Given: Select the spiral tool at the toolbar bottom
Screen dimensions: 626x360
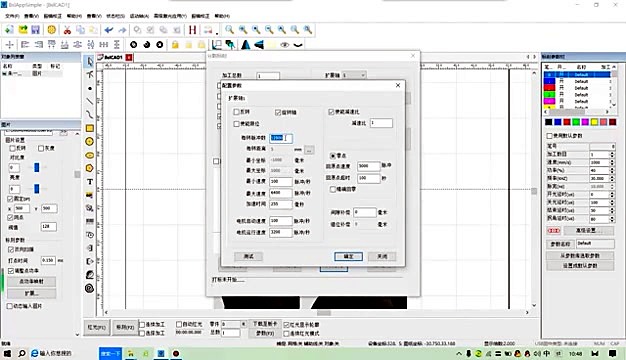Looking at the screenshot, I should click(x=90, y=288).
